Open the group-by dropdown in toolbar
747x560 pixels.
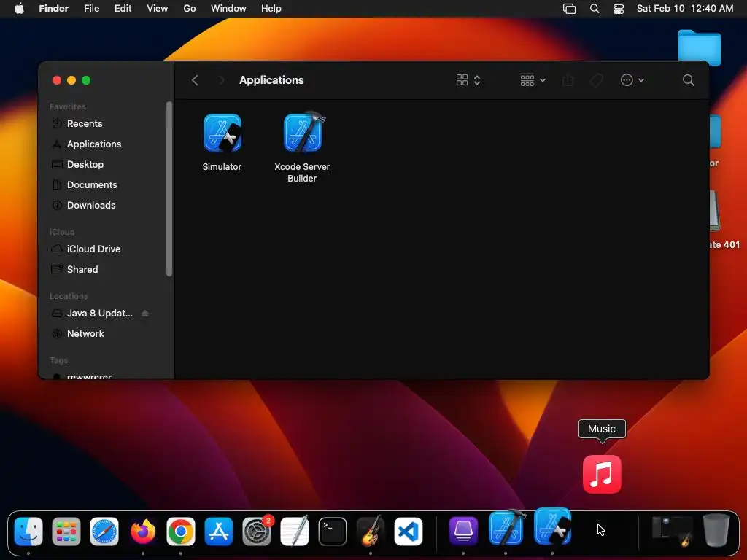click(x=533, y=80)
